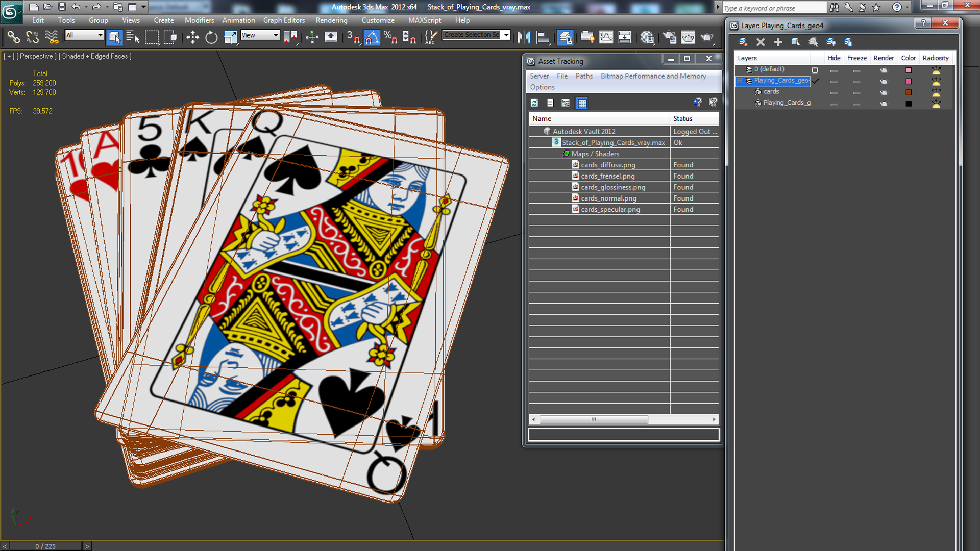Open the selection filter All dropdown
980x551 pixels.
84,35
